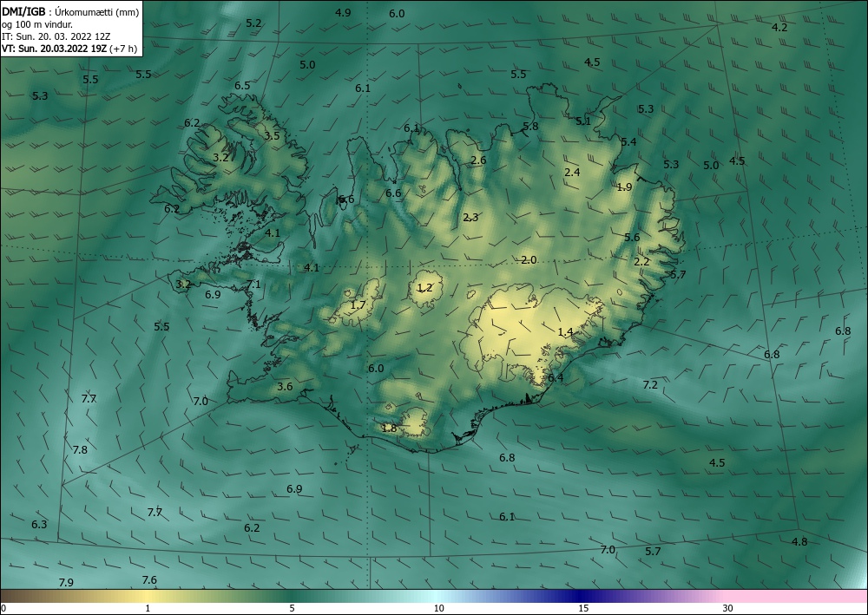The height and width of the screenshot is (615, 868).
Task: Click the 4.9 value on the map
Action: pyautogui.click(x=343, y=12)
